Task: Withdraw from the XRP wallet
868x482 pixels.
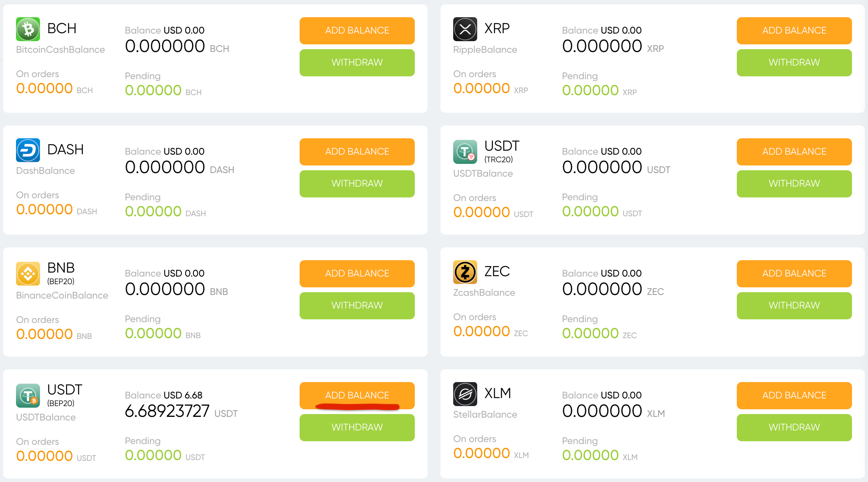Action: coord(794,63)
